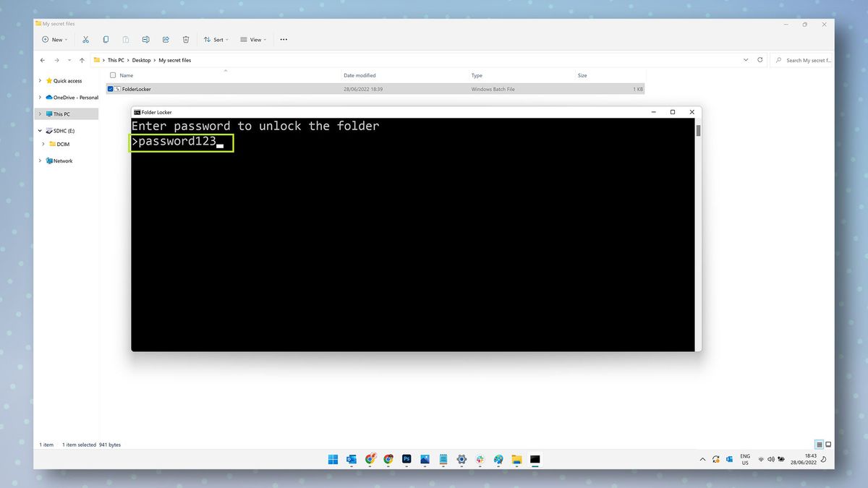Open the Sort dropdown

216,39
